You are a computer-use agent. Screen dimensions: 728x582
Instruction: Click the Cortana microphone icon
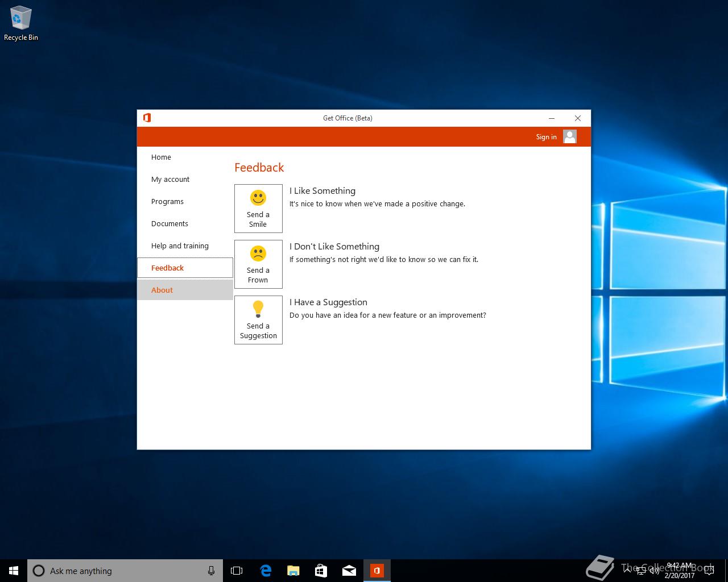pos(211,571)
